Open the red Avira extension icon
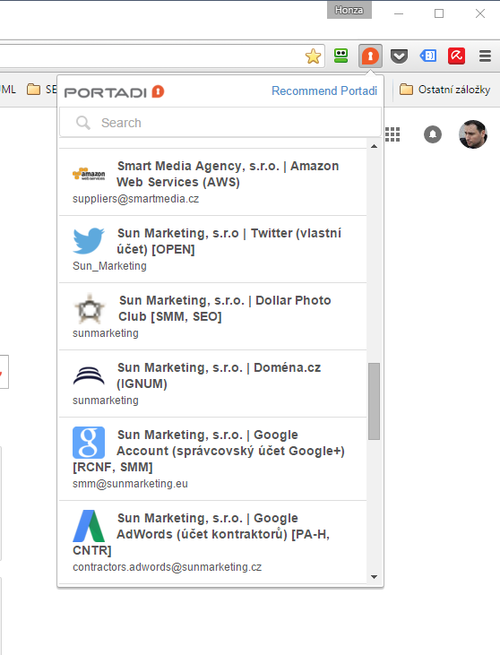The height and width of the screenshot is (655, 500). pos(456,56)
